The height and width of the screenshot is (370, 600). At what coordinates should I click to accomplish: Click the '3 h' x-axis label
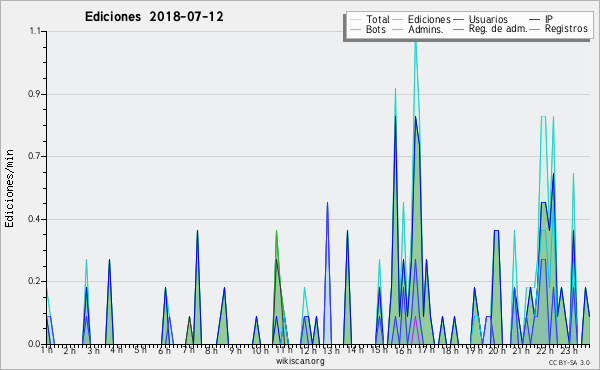[x=93, y=350]
